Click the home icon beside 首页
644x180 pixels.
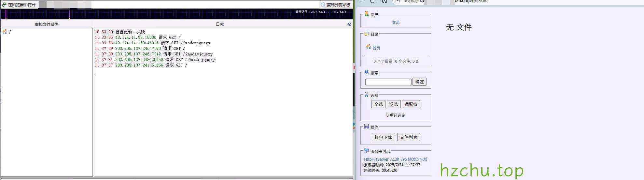[x=369, y=47]
